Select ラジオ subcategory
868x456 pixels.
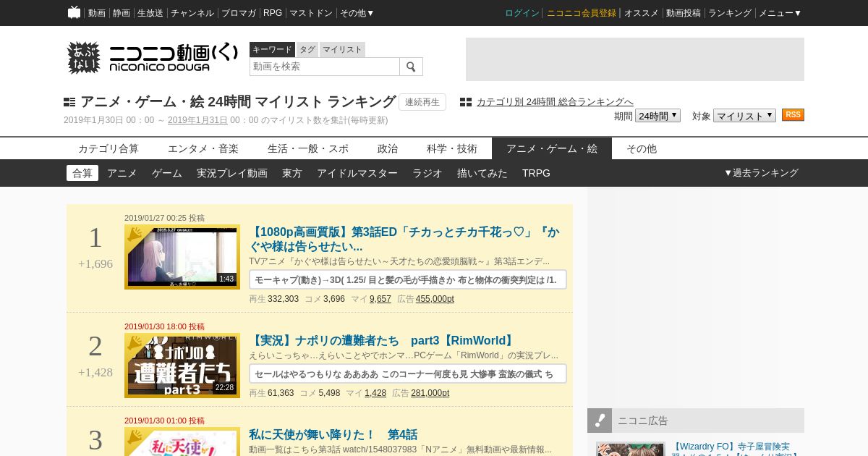427,173
